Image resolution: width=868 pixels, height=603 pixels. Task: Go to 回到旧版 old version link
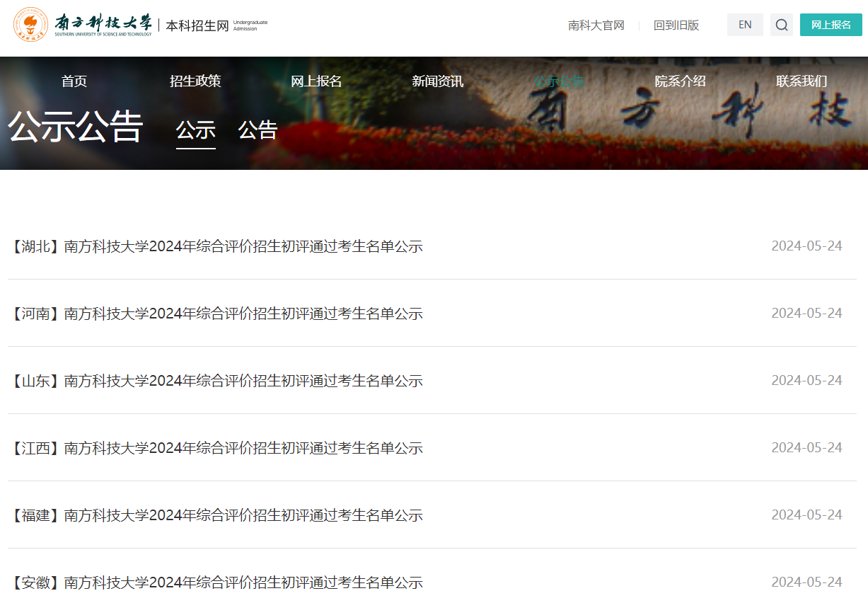coord(676,25)
